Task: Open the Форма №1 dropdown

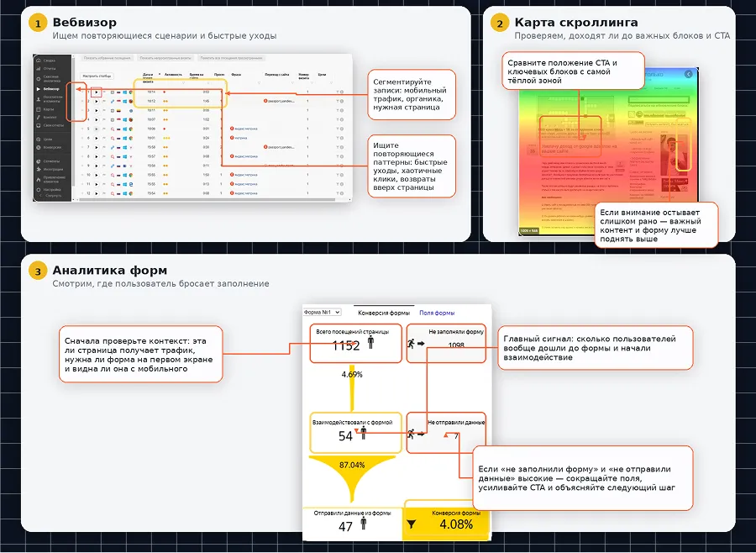Action: 322,313
